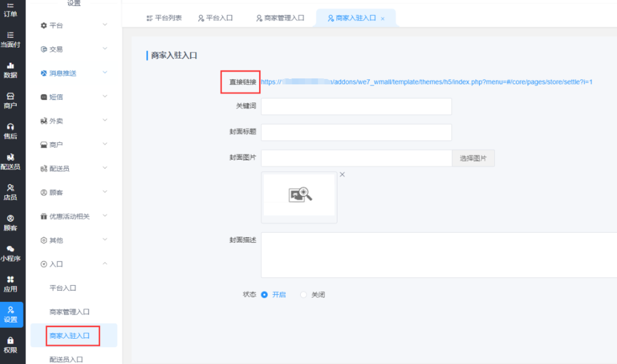617x364 pixels.
Task: Switch to the 商家管理入口 tab
Action: coord(280,18)
